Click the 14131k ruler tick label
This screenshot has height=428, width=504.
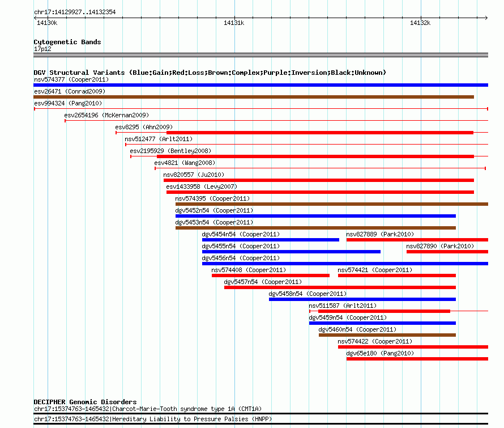point(234,23)
